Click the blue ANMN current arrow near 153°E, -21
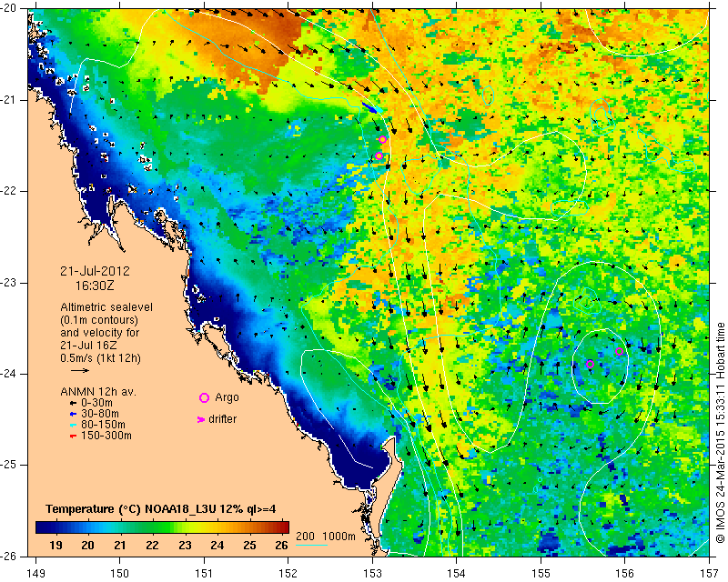Viewport: 728px width, 582px height. click(369, 107)
